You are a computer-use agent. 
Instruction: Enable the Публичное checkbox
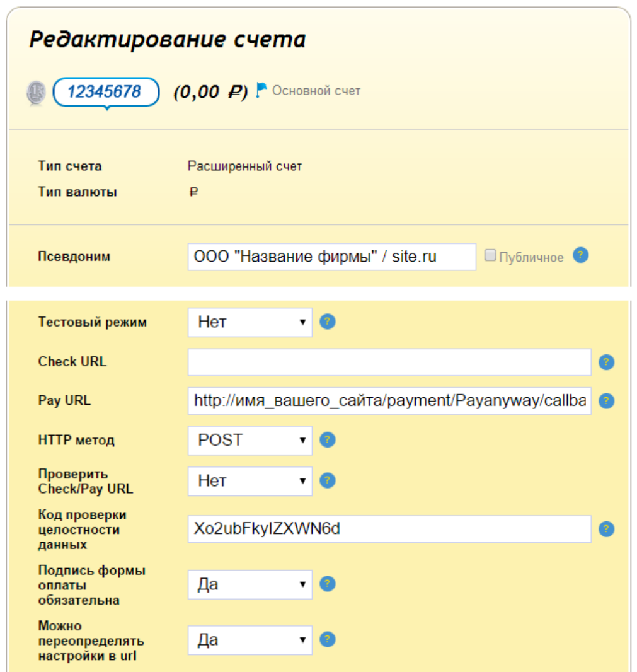coord(490,256)
